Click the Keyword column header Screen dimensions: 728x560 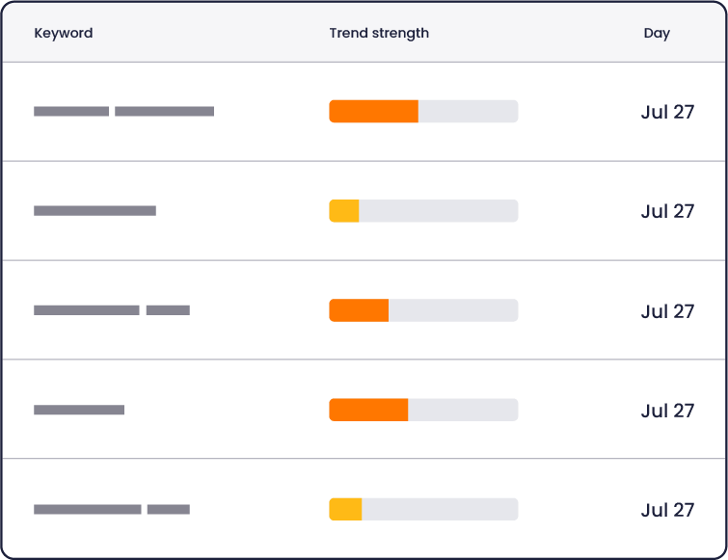point(64,33)
